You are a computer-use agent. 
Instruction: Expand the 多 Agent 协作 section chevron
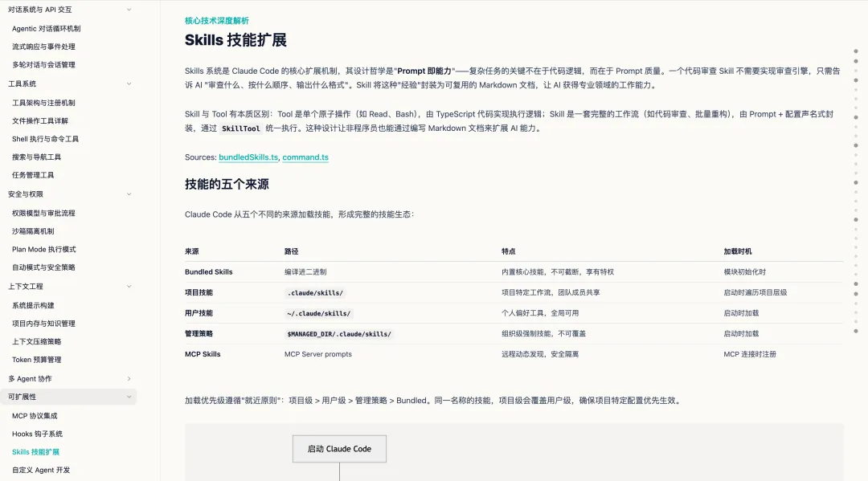pos(129,379)
